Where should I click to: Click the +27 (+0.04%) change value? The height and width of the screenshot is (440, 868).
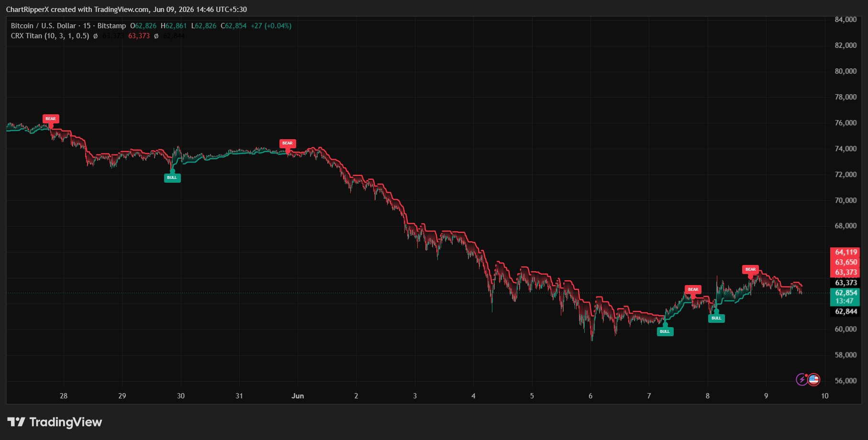(x=271, y=26)
